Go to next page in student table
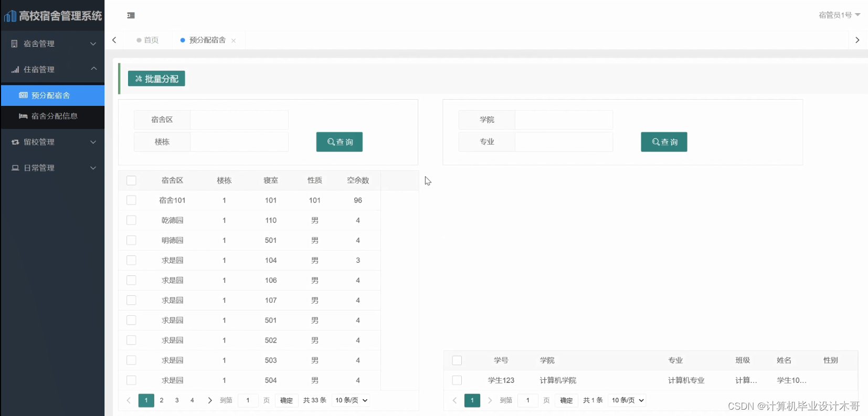868x416 pixels. pos(490,400)
